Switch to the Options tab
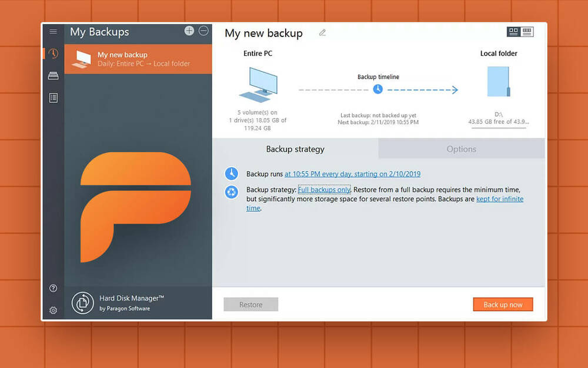 pos(461,149)
